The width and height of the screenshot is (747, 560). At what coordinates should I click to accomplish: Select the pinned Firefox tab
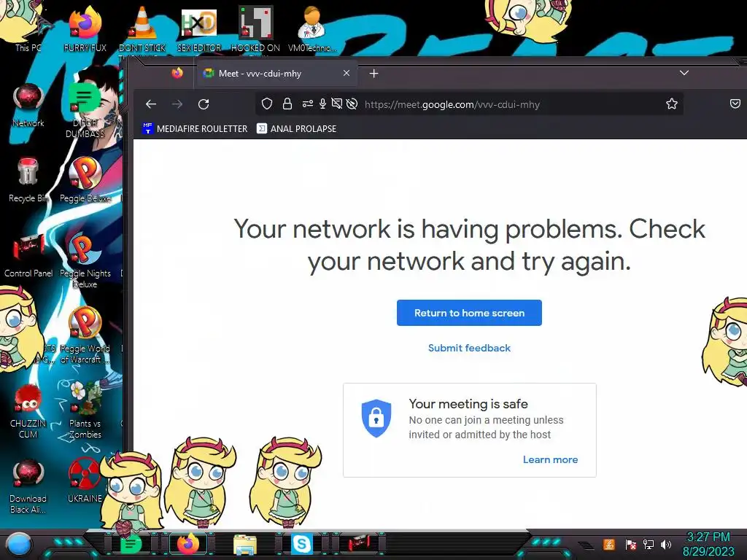click(177, 74)
